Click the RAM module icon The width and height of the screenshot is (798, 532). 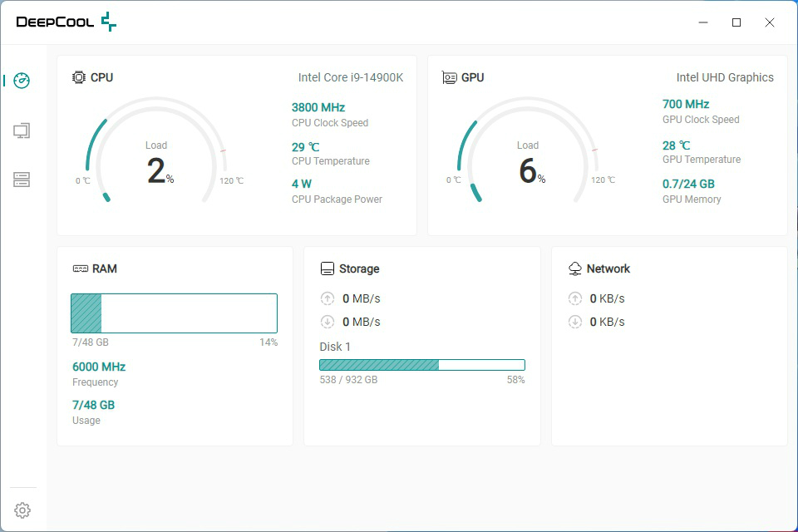[81, 268]
